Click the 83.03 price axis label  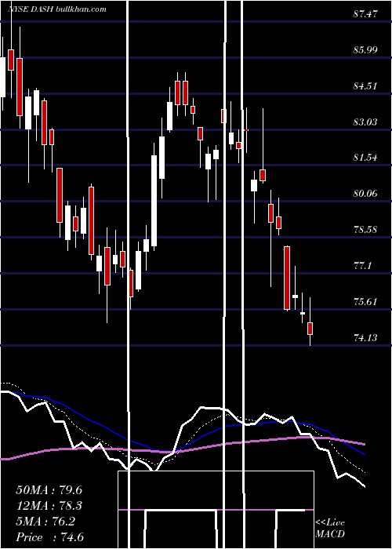tap(365, 122)
